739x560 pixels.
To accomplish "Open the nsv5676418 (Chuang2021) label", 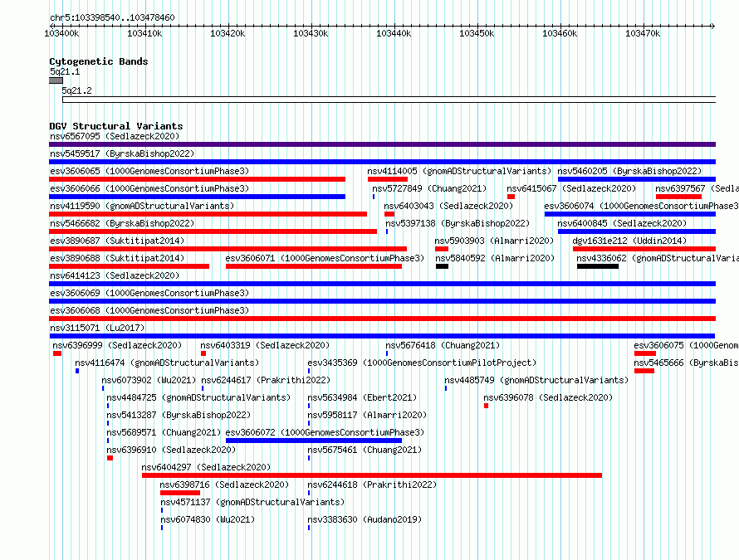I will tap(443, 345).
